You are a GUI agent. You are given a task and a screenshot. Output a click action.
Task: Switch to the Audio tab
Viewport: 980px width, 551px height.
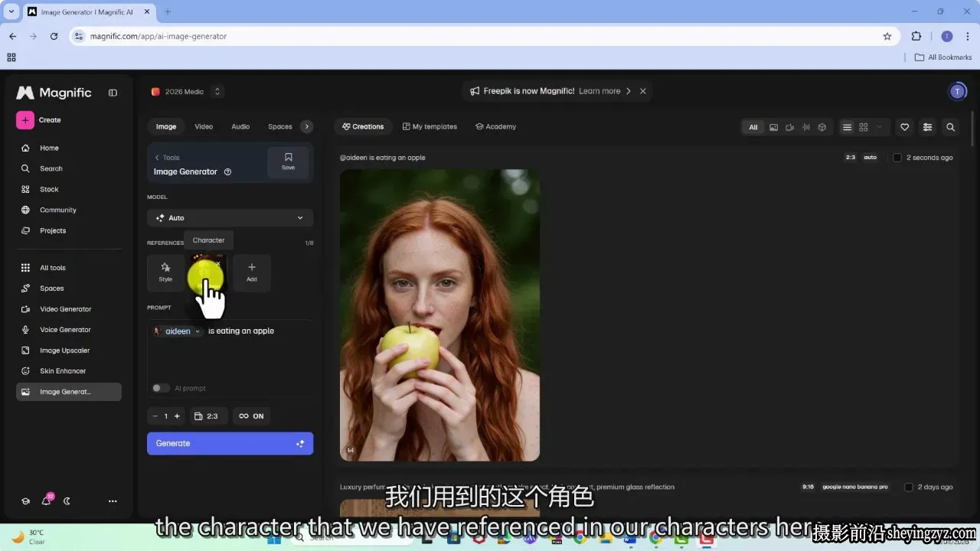point(240,127)
